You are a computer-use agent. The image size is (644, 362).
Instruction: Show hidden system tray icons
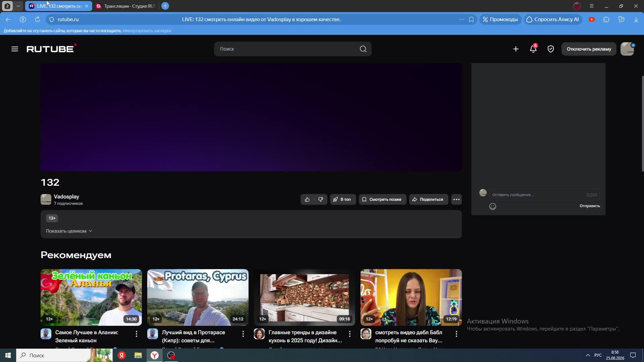click(x=588, y=355)
